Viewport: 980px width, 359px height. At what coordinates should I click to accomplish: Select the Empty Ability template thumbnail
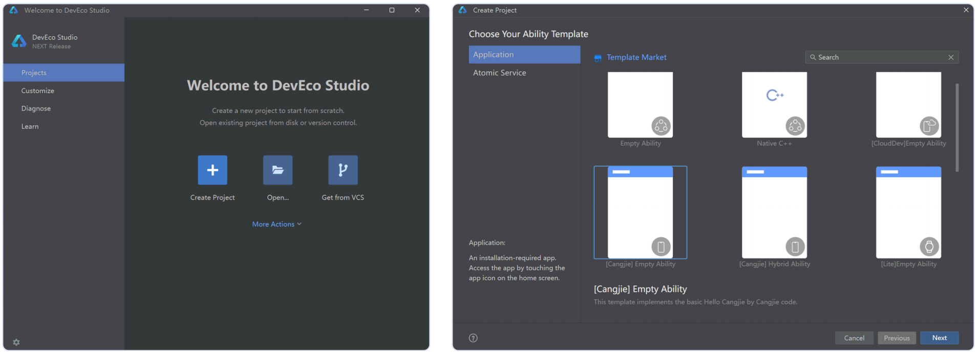click(640, 105)
